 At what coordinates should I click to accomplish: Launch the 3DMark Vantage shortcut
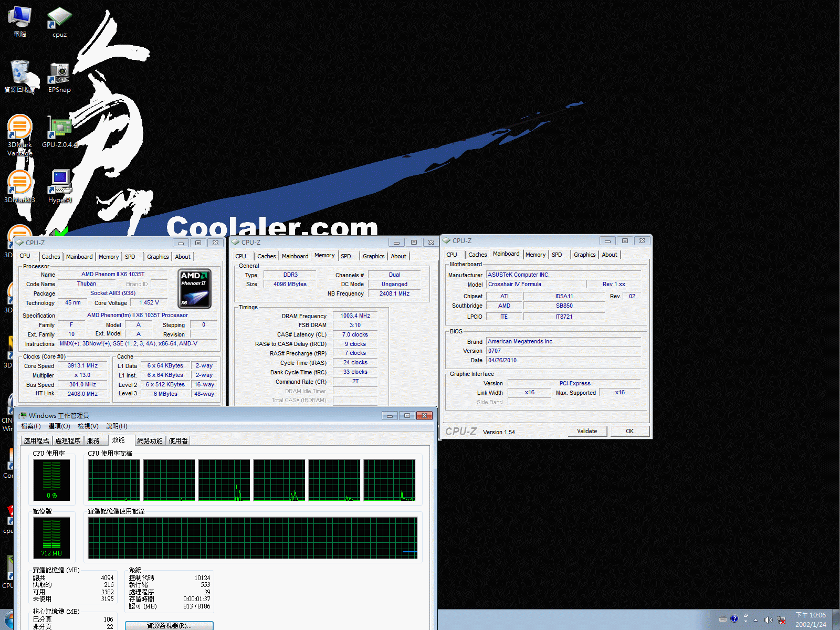20,135
